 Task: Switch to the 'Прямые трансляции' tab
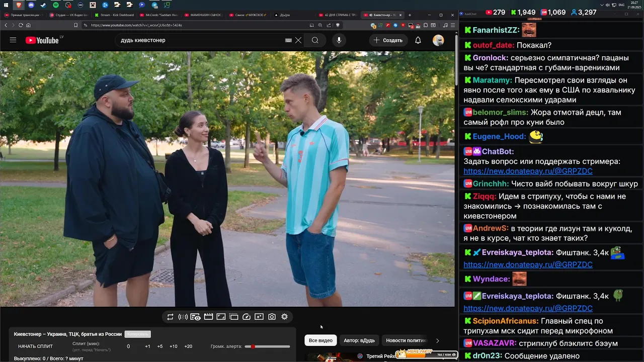[24, 15]
